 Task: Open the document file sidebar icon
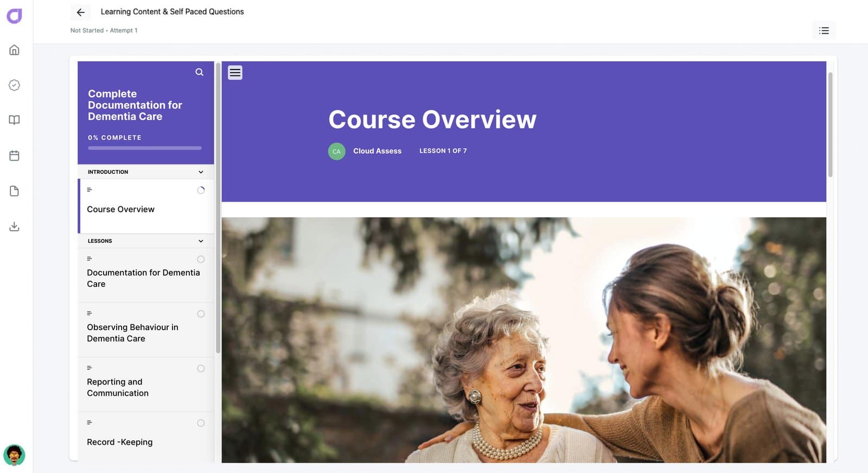click(14, 191)
